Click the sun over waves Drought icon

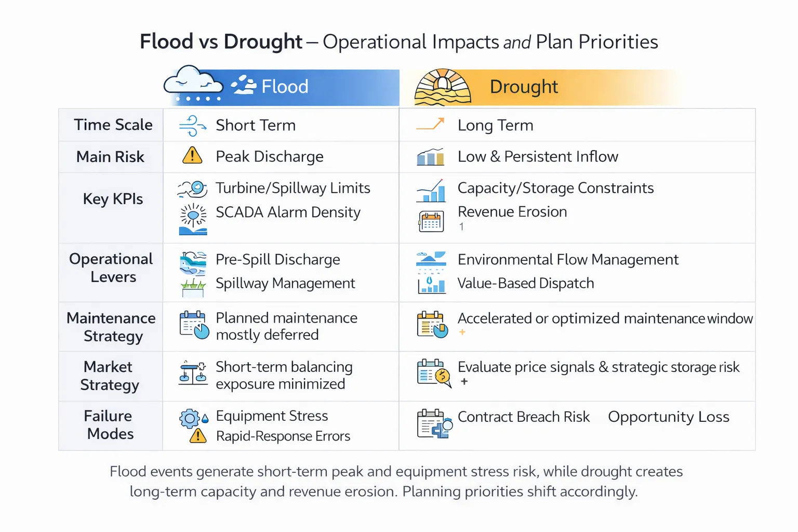[x=443, y=87]
